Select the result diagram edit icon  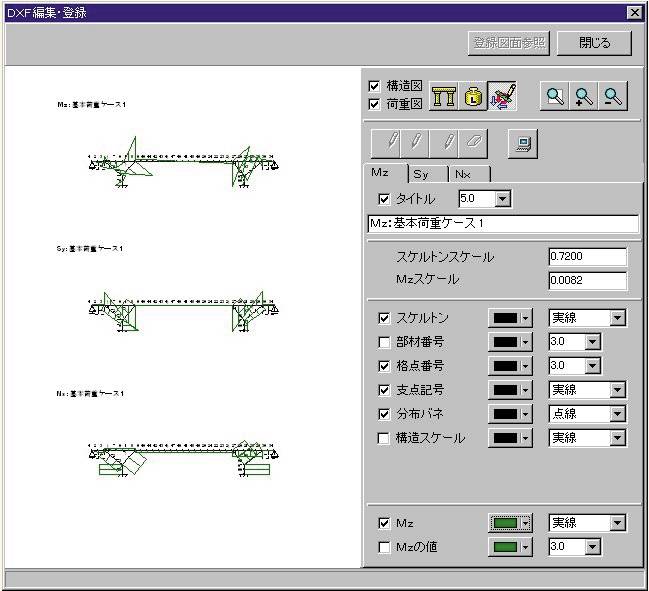point(503,96)
